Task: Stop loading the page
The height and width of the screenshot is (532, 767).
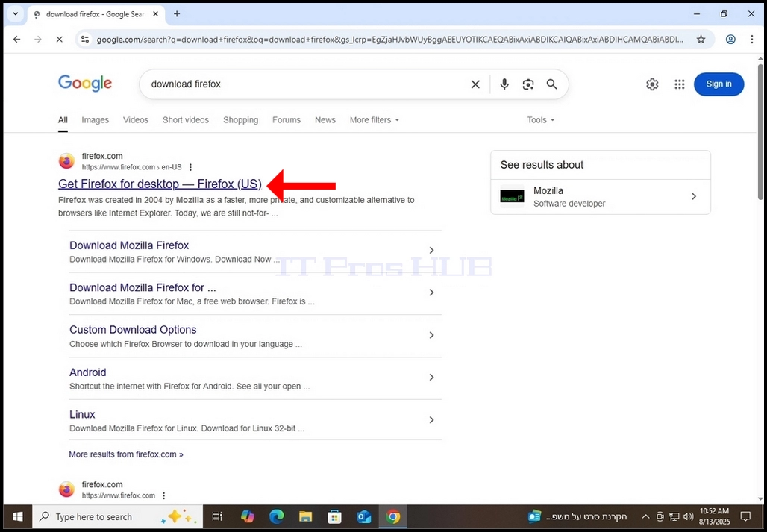Action: point(59,39)
